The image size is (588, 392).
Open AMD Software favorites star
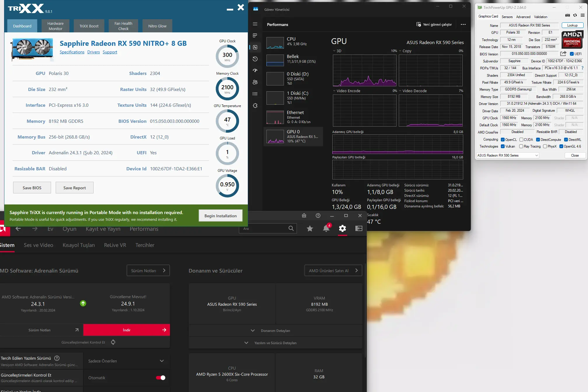(x=310, y=228)
